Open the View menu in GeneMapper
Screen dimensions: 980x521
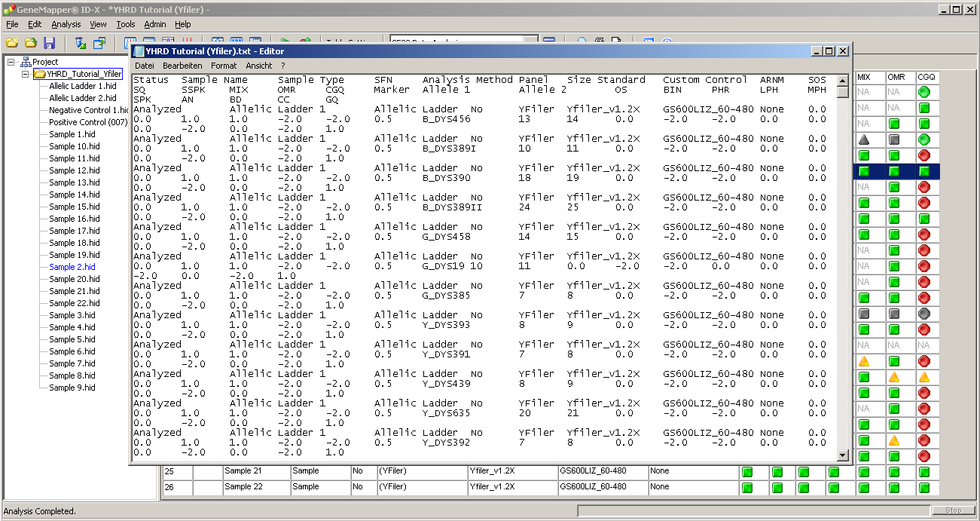click(99, 24)
